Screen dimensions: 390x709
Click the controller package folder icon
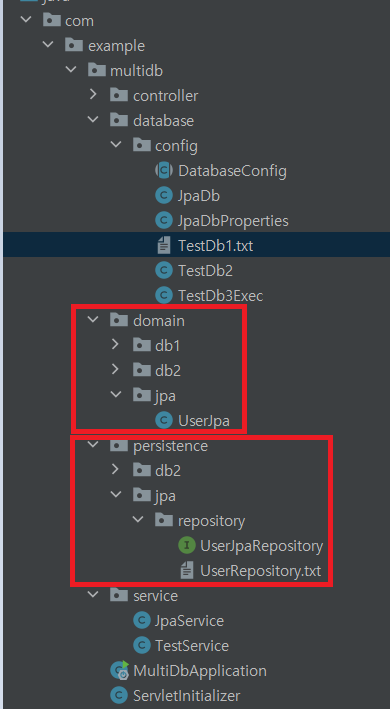pyautogui.click(x=119, y=95)
